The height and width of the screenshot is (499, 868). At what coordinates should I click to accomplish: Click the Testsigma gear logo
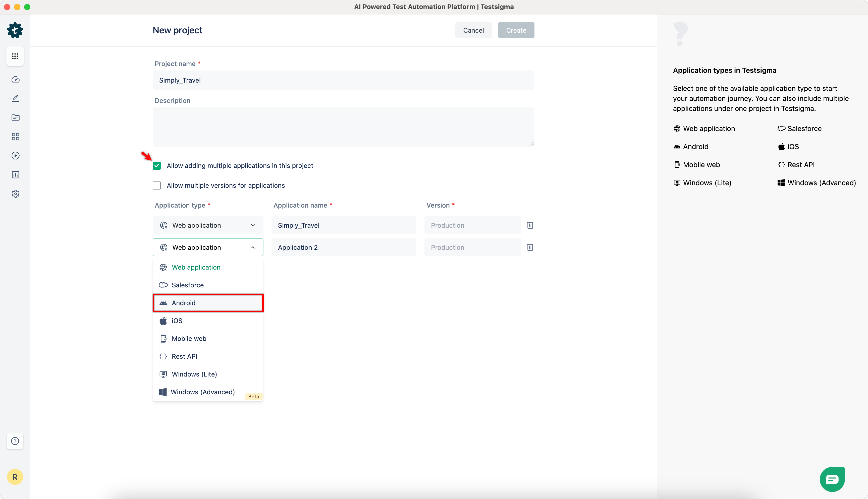tap(15, 30)
